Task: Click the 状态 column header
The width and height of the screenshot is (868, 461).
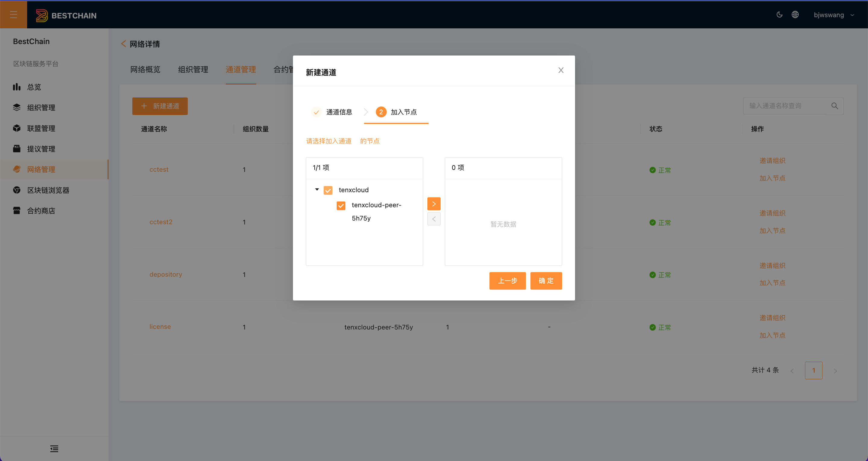Action: (x=656, y=129)
